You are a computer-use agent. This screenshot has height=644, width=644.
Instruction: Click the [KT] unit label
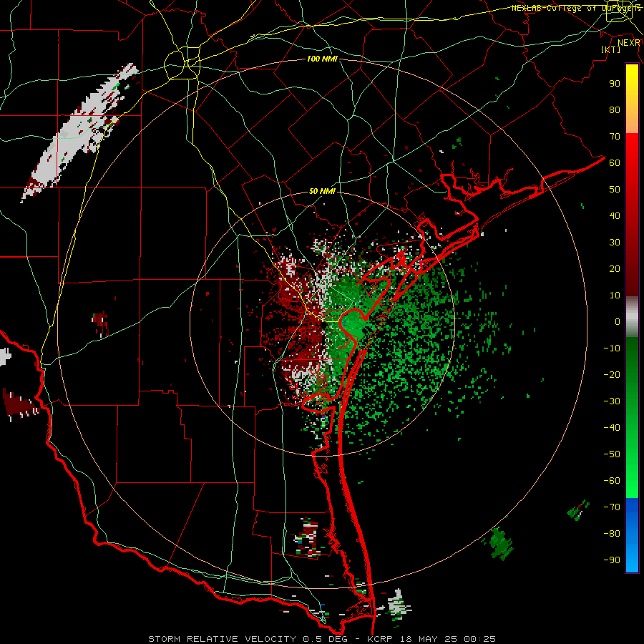coord(610,49)
